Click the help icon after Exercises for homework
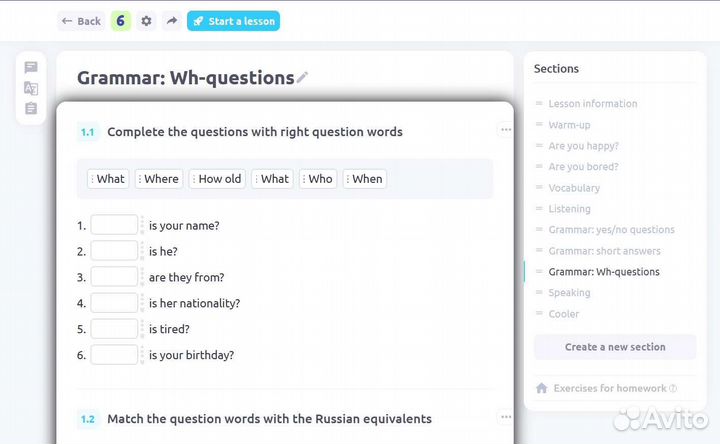This screenshot has width=720, height=444. [x=673, y=389]
